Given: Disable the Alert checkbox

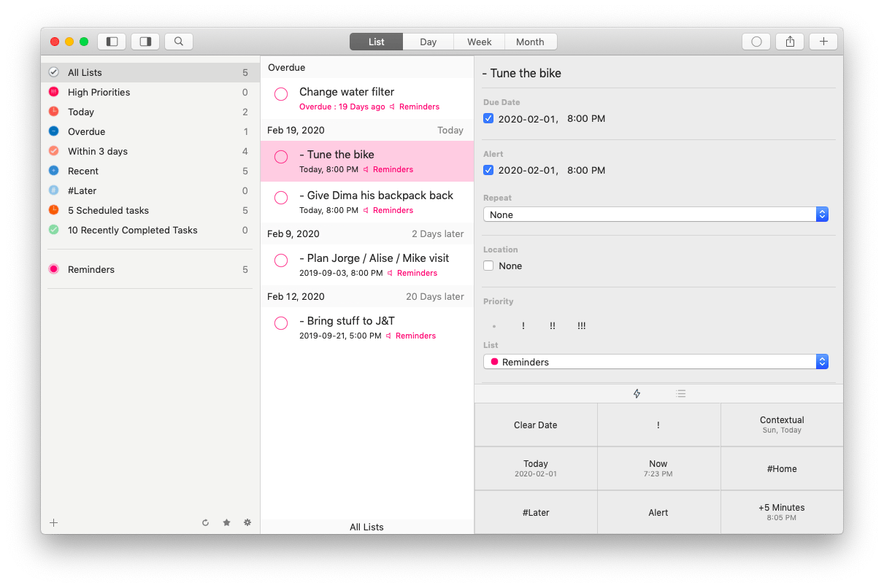Looking at the screenshot, I should [x=488, y=170].
